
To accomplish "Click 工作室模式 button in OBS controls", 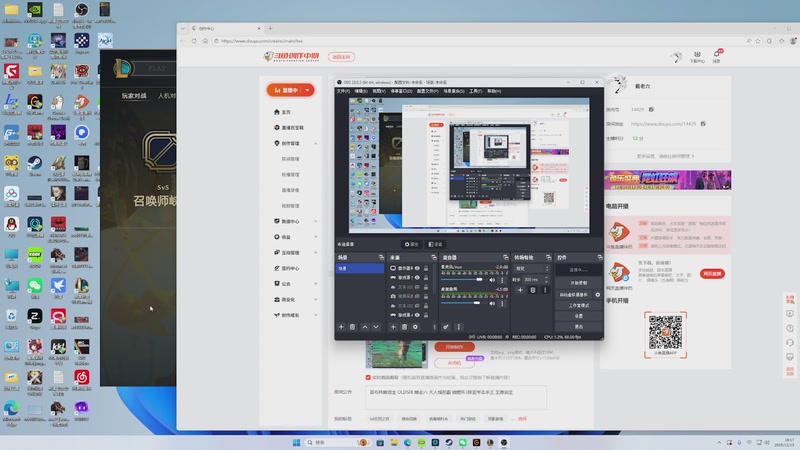I will pos(579,305).
